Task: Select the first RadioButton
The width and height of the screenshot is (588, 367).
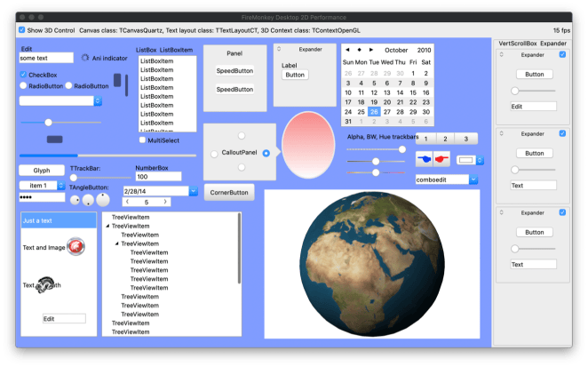Action: coord(23,85)
